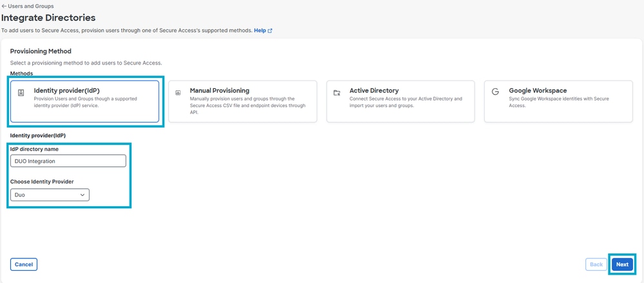Select the Identity provider(IdP) method card

coord(84,101)
